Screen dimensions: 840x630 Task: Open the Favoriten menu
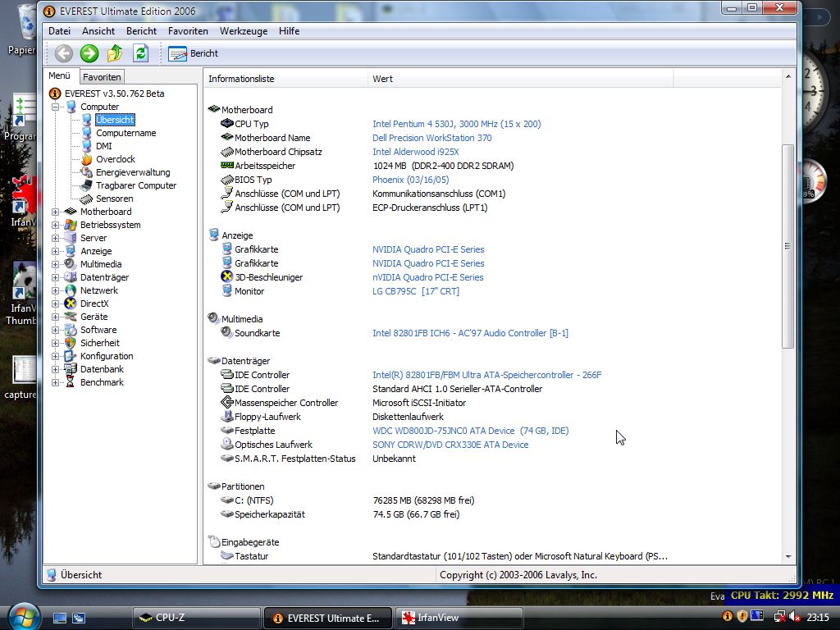(188, 31)
